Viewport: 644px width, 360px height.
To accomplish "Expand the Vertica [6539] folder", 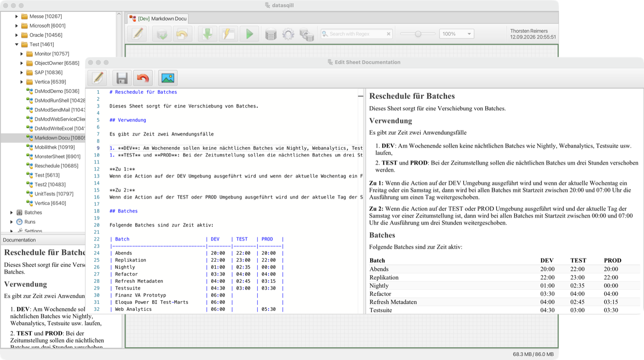I will point(22,82).
